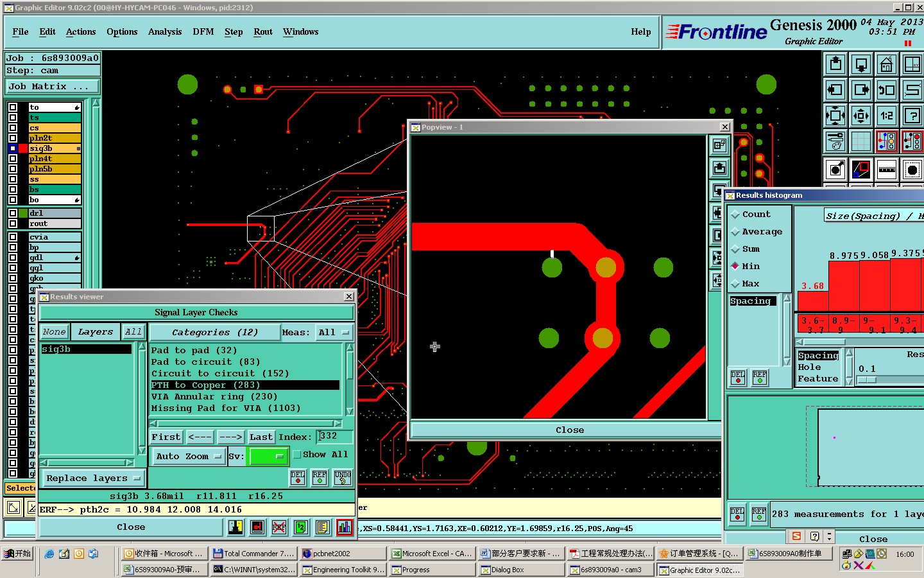The width and height of the screenshot is (924, 578).
Task: Click the Home view icon
Action: (x=887, y=64)
